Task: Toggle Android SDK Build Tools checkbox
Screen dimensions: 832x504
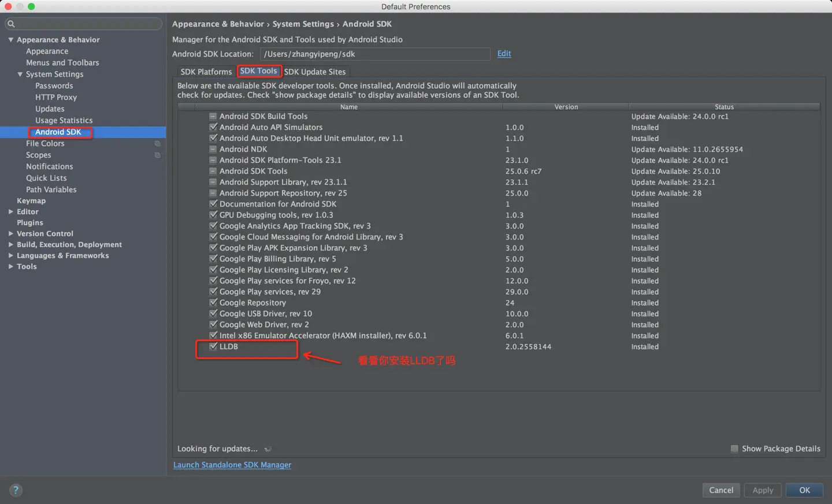Action: tap(213, 116)
